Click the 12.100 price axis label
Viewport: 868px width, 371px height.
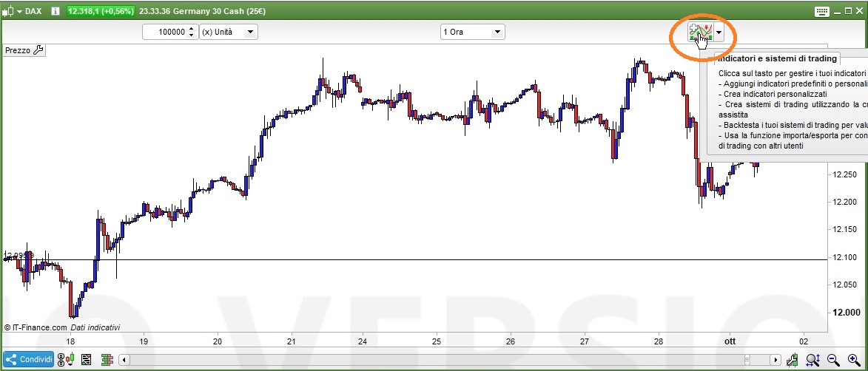844,258
